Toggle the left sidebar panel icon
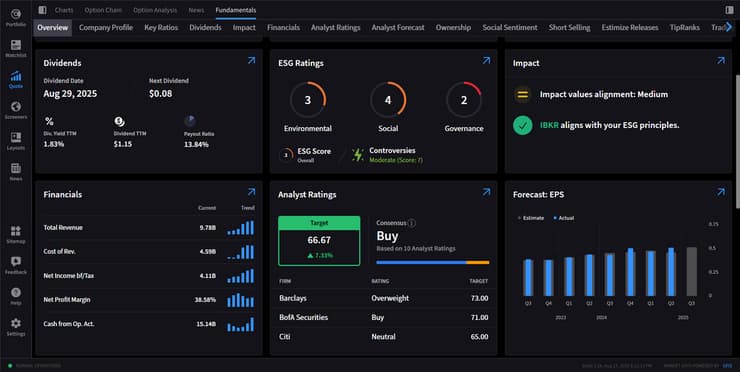This screenshot has width=740, height=372. coord(42,10)
